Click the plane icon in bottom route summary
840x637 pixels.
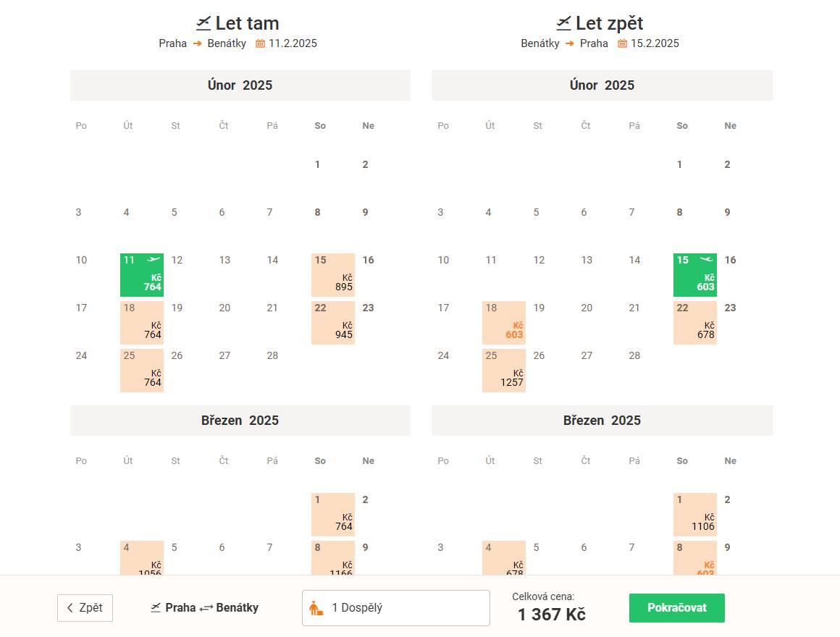coord(156,608)
